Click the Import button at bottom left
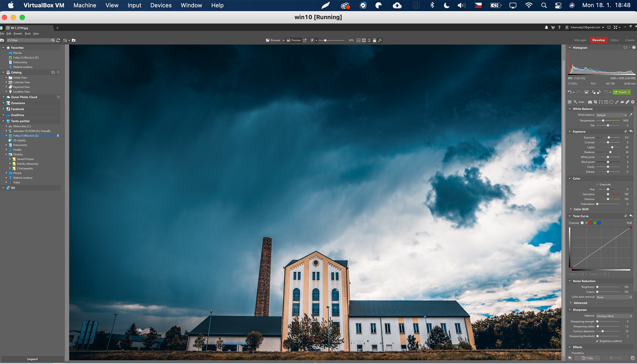Viewport: 637px width, 364px height. pyautogui.click(x=32, y=359)
